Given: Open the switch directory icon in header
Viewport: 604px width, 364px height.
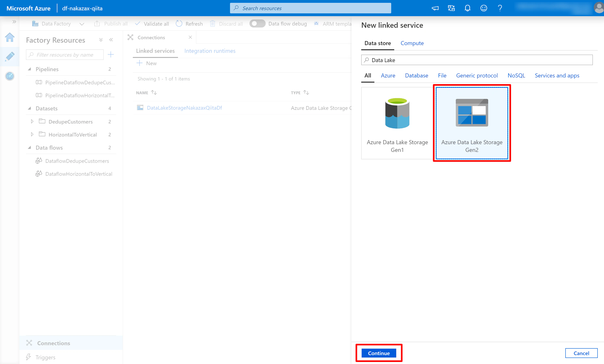Looking at the screenshot, I should point(451,8).
